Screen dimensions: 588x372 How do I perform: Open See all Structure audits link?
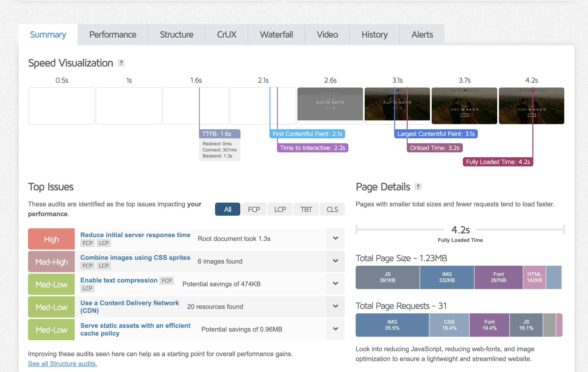(x=63, y=364)
